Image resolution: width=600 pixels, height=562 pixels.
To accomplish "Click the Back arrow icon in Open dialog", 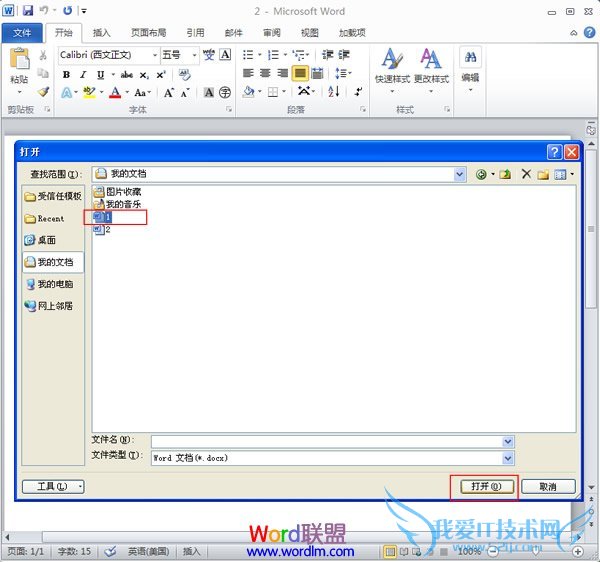I will pos(481,174).
